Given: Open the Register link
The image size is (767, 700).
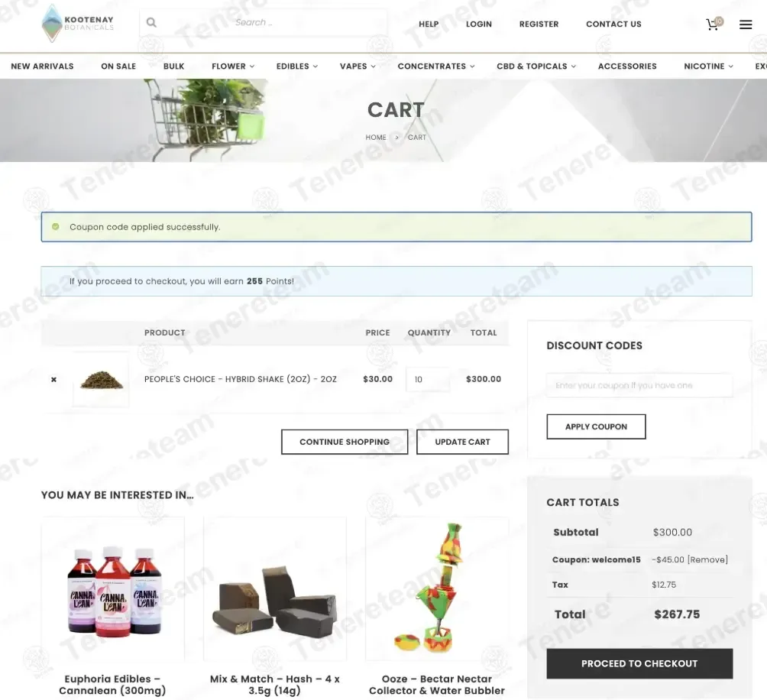Looking at the screenshot, I should click(x=539, y=24).
